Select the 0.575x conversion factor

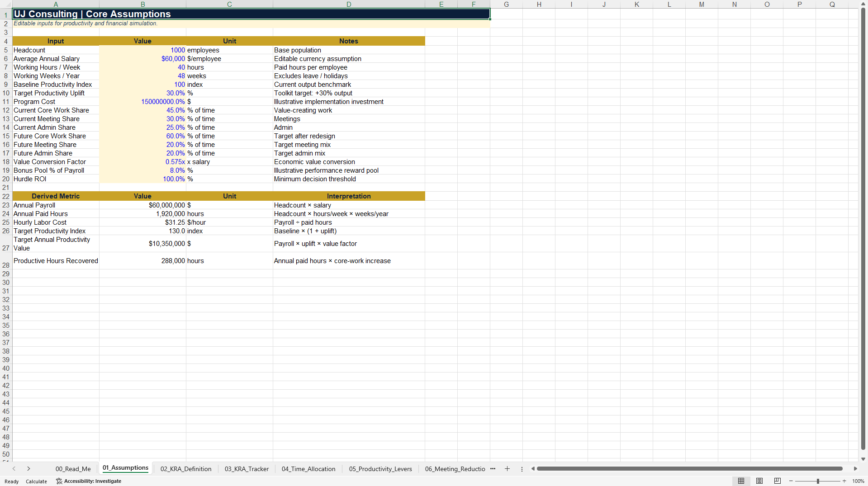(142, 162)
